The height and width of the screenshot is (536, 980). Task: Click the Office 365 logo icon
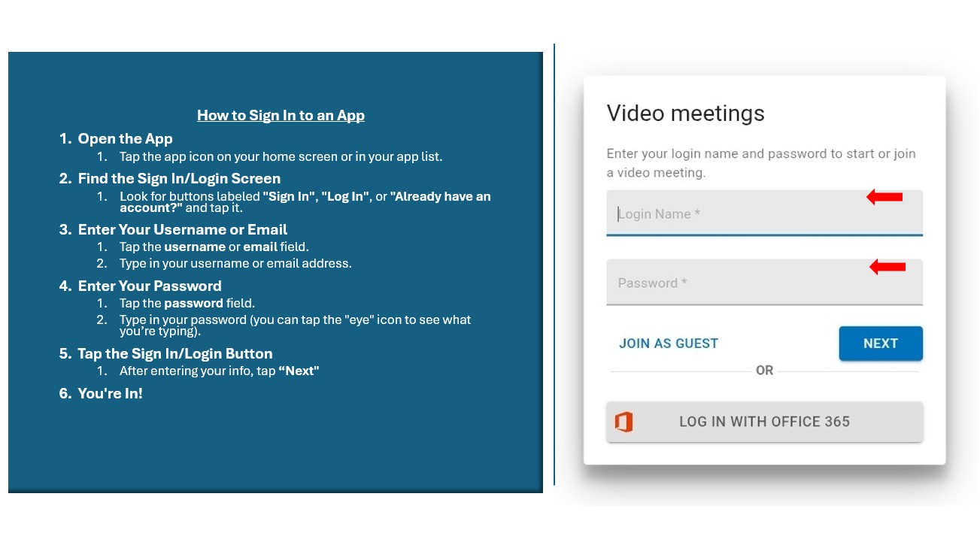pyautogui.click(x=623, y=422)
